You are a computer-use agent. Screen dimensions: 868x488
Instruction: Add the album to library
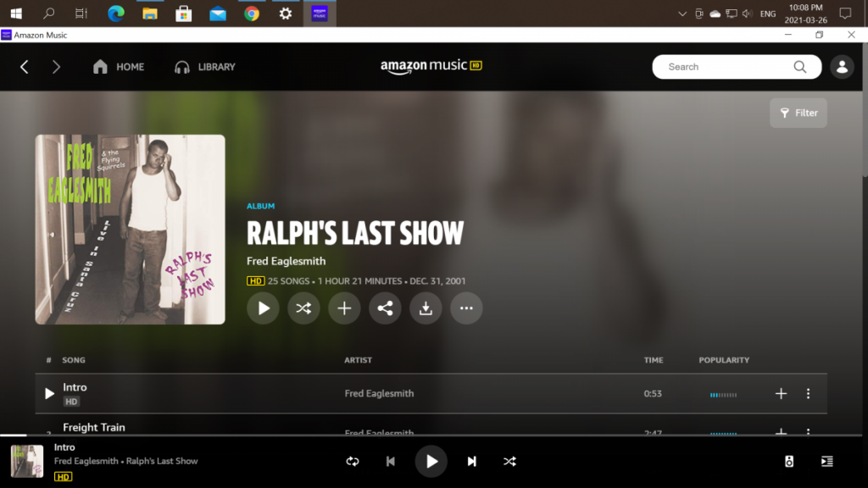(344, 308)
